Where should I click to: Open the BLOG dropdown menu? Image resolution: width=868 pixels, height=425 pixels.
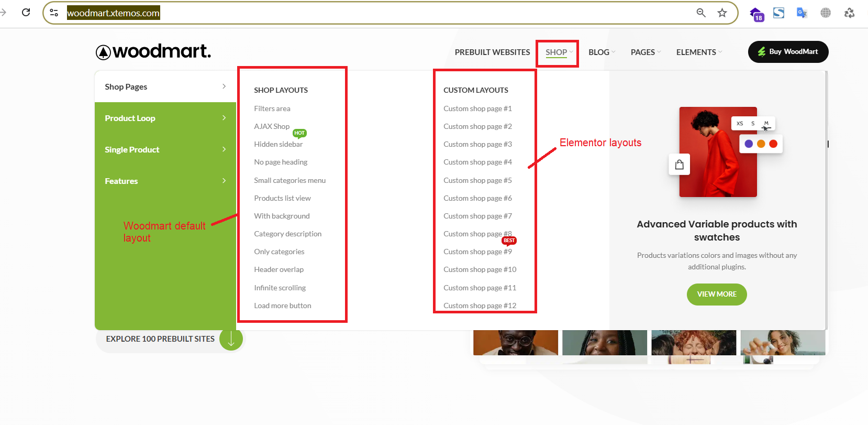pyautogui.click(x=602, y=52)
